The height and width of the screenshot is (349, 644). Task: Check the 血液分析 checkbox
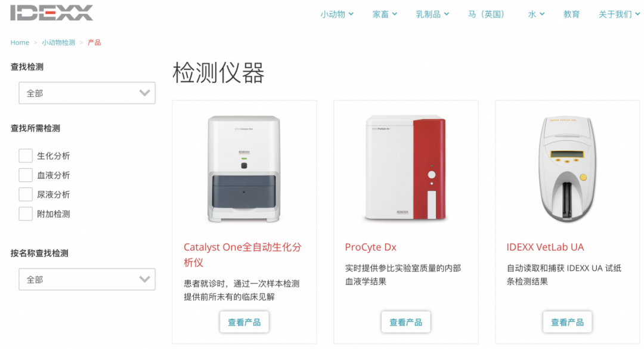pyautogui.click(x=26, y=175)
